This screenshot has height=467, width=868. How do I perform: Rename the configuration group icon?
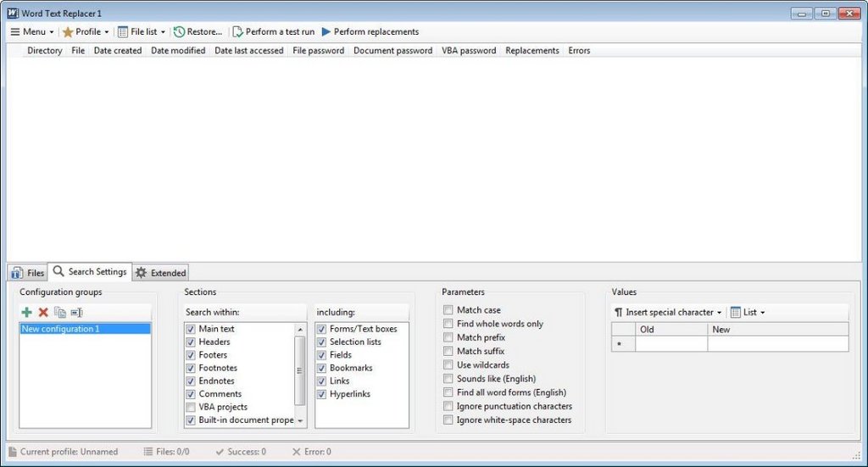pyautogui.click(x=76, y=312)
